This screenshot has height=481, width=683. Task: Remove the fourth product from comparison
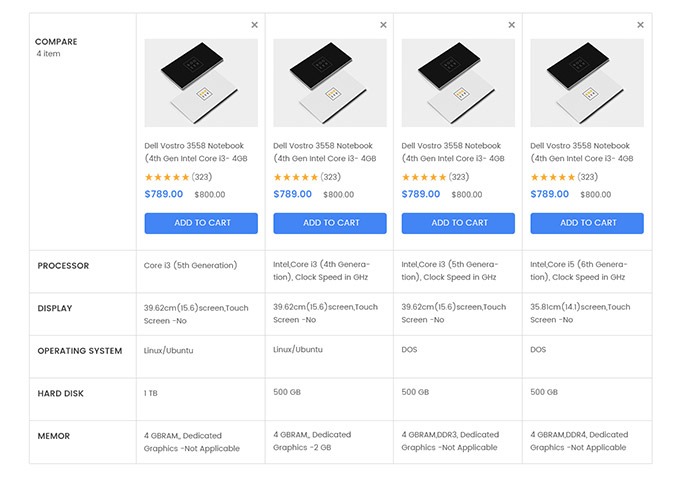(x=640, y=25)
